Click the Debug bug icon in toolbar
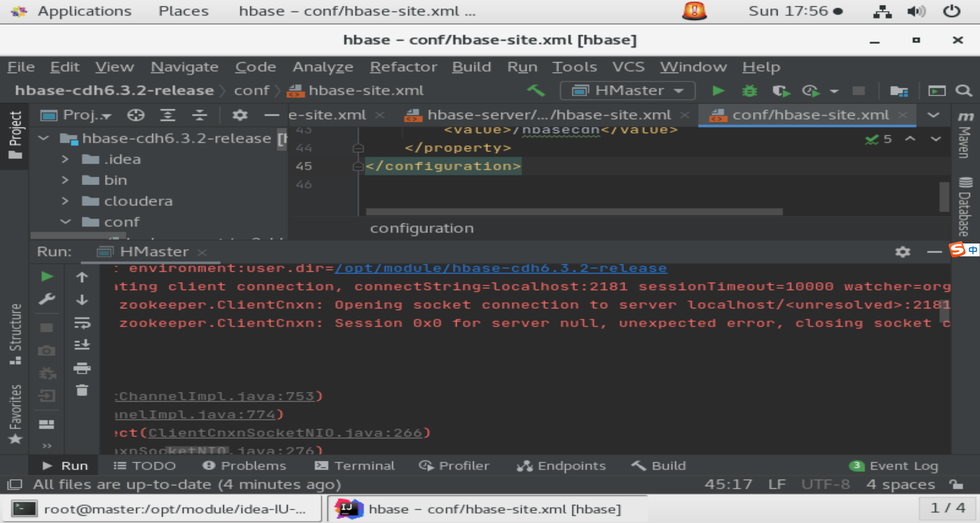 coord(749,91)
